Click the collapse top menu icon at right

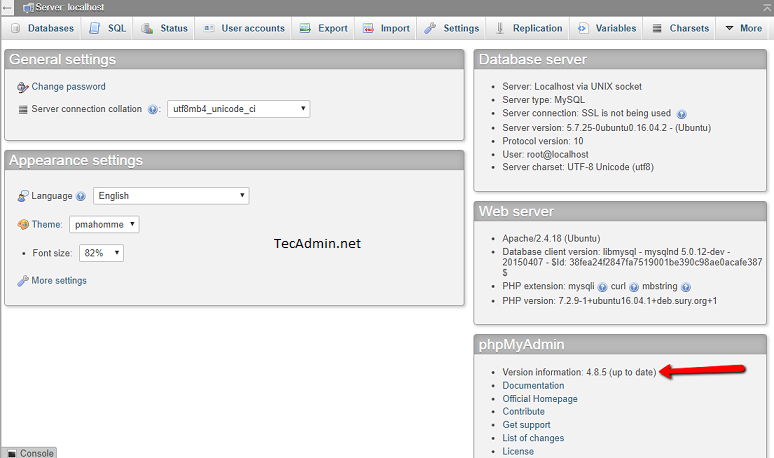pyautogui.click(x=768, y=7)
